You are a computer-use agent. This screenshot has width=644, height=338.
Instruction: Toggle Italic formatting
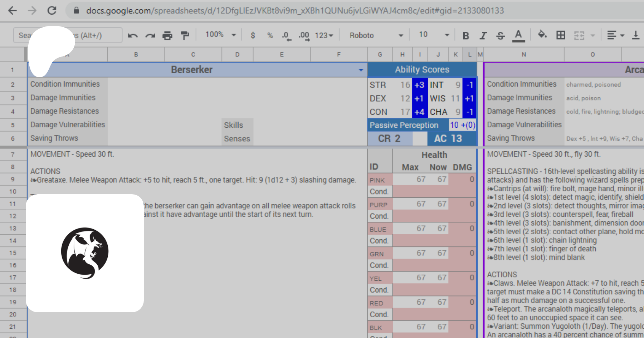click(483, 35)
